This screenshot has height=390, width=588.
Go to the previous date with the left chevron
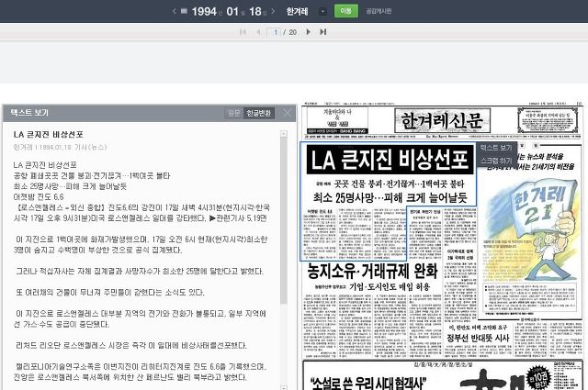pos(174,11)
